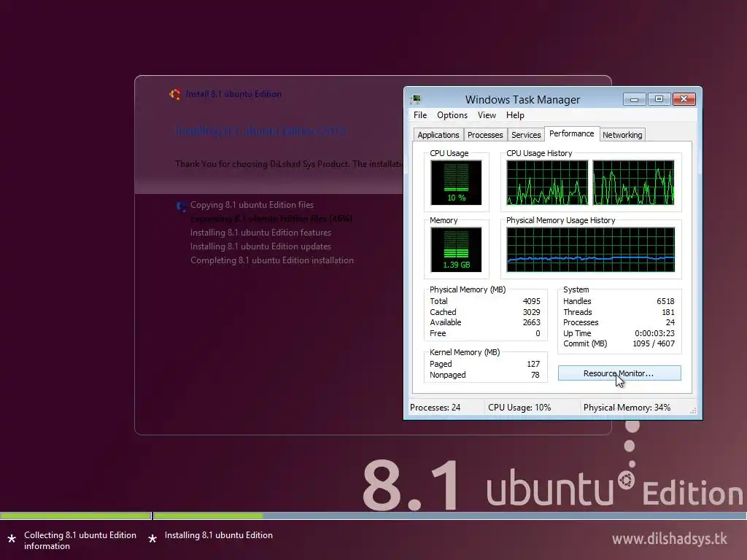Click status bar entry Physical Memory: 34%
The width and height of the screenshot is (747, 560).
pos(627,408)
